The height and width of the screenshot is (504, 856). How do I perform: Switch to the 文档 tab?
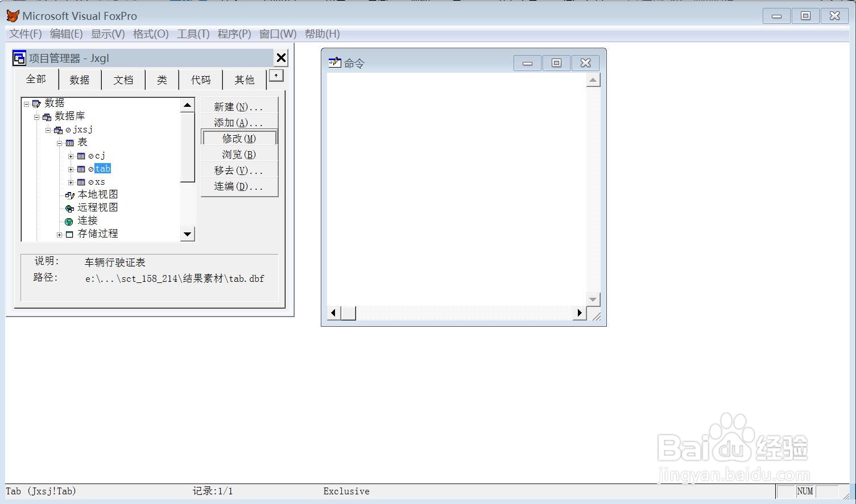click(x=123, y=80)
